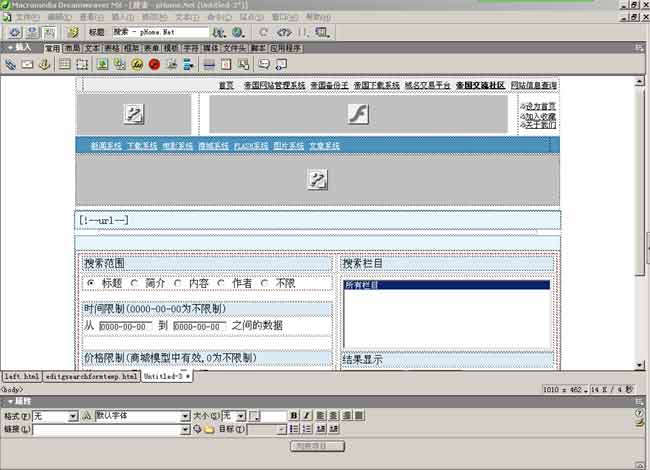The width and height of the screenshot is (650, 470).
Task: Select the 内容 radio button
Action: pos(178,283)
